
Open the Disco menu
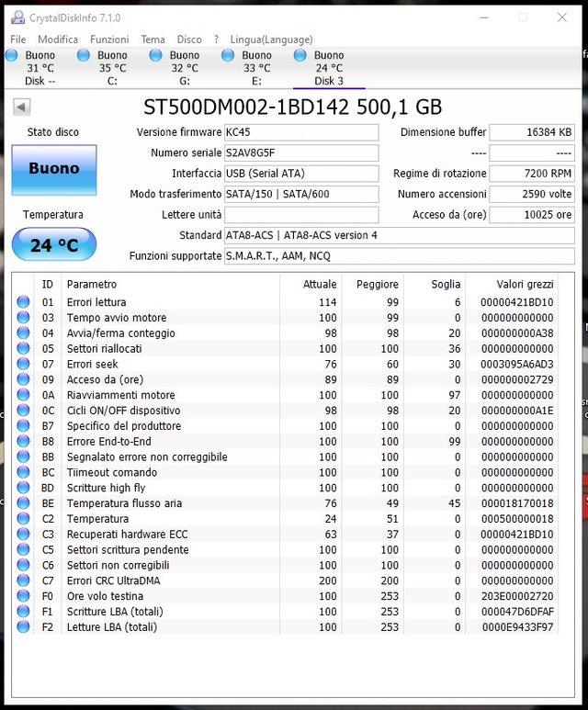(189, 39)
